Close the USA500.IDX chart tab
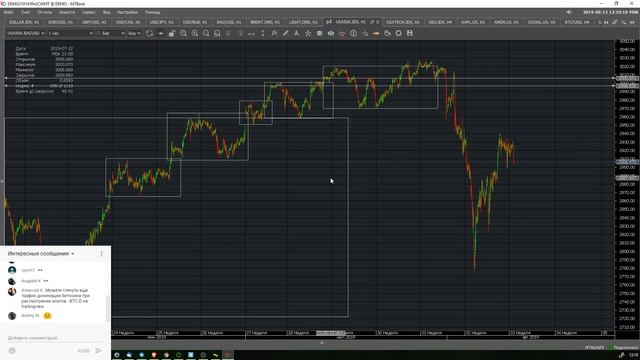This screenshot has height=360, width=640. pos(378,22)
